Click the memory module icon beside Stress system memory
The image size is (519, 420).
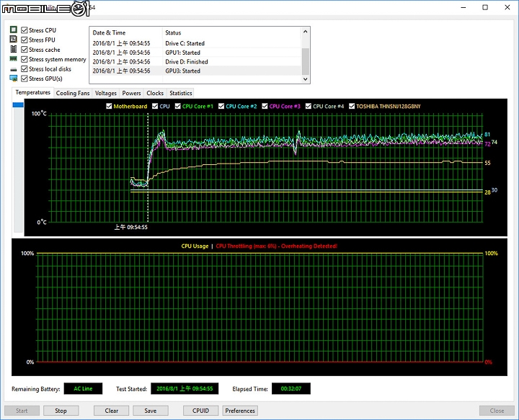pos(13,58)
